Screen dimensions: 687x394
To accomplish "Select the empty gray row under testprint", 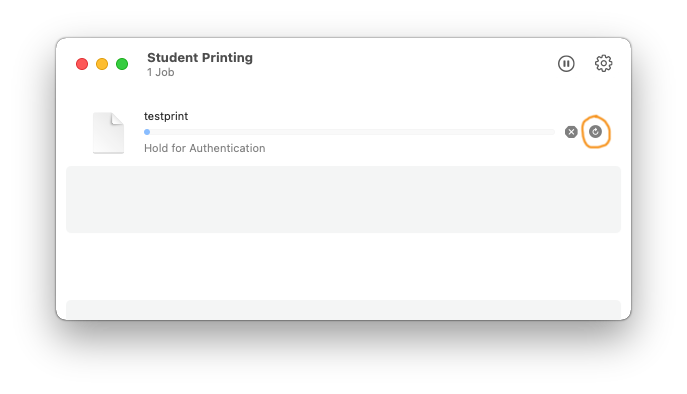I will (x=344, y=199).
